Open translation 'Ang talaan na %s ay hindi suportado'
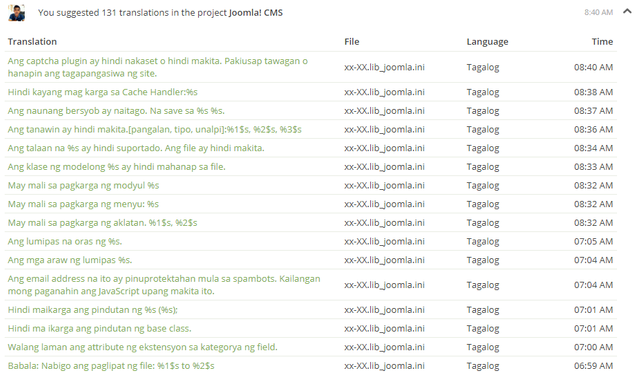Screen dimensions: 640x372 (x=136, y=148)
